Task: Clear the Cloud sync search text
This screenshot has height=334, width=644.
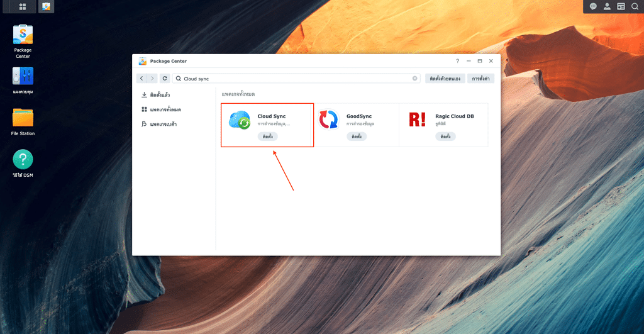Action: pos(415,79)
